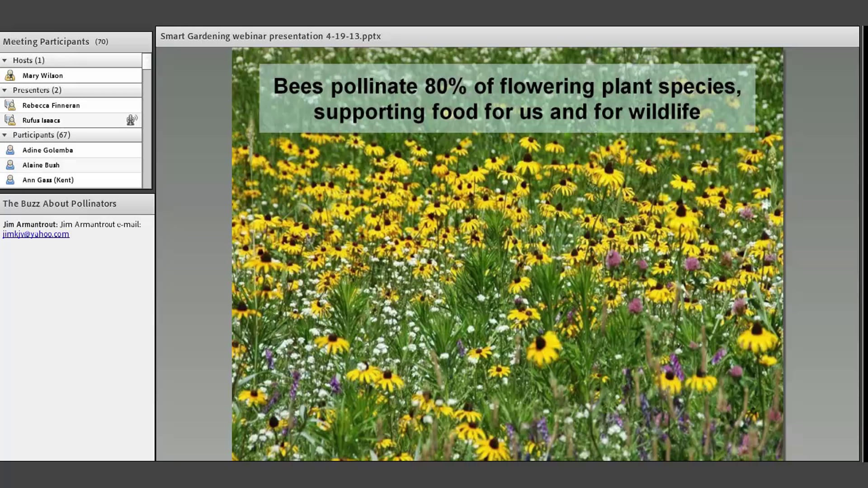The image size is (868, 488).
Task: Click Rufus Isaacs's presenter icon
Action: [x=10, y=120]
